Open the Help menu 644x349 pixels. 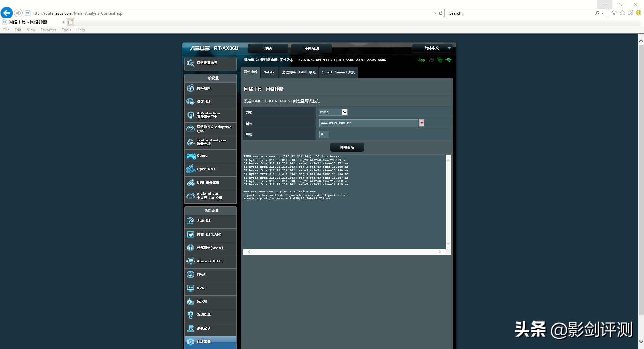point(80,30)
